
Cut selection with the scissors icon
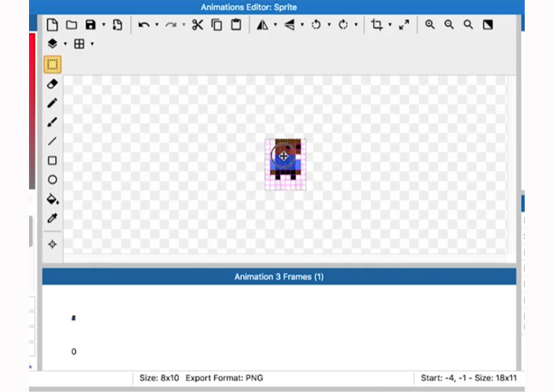point(197,25)
